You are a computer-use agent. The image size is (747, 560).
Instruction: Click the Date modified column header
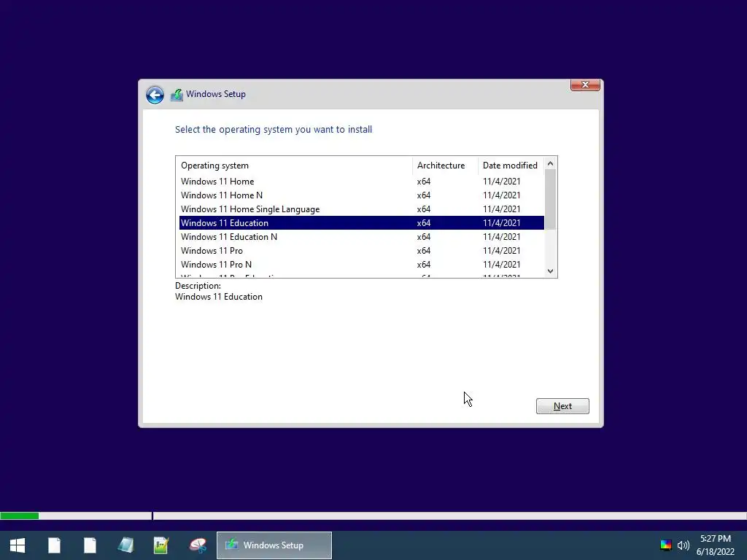pos(511,166)
